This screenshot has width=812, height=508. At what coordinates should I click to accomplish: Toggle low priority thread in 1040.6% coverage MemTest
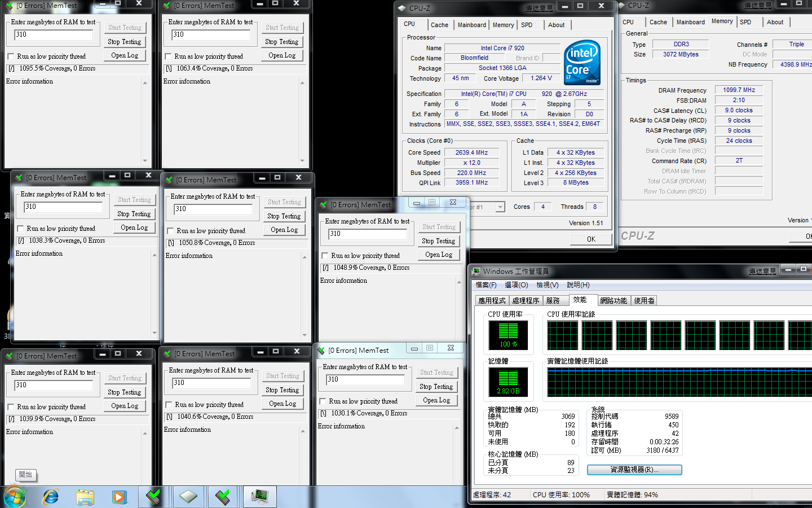(169, 405)
